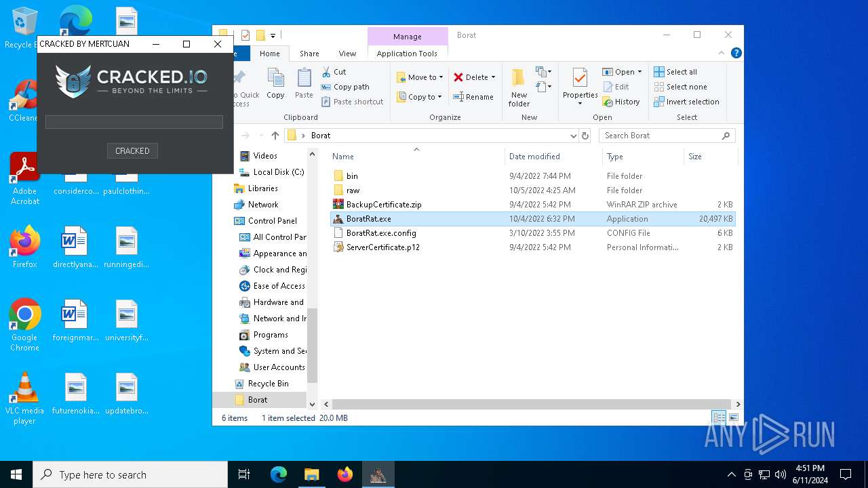Open the Copy to dropdown
Viewport: 868px width, 488px height.
coord(420,97)
